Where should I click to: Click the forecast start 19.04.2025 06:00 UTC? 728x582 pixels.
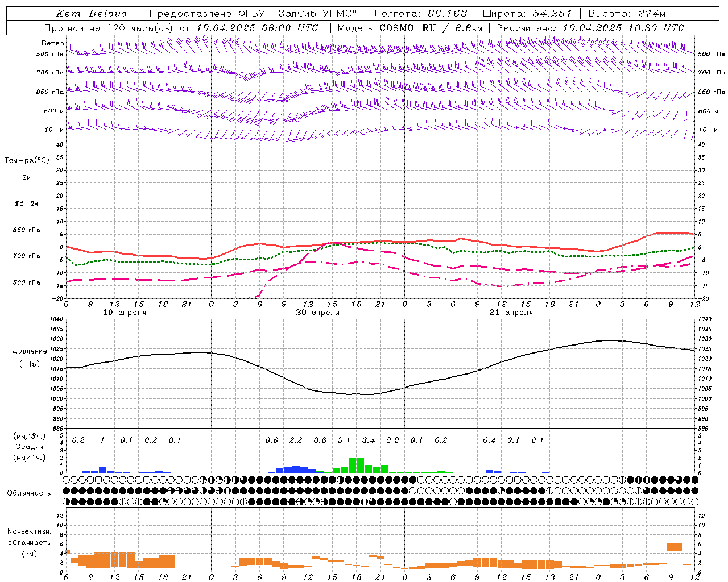(x=257, y=28)
